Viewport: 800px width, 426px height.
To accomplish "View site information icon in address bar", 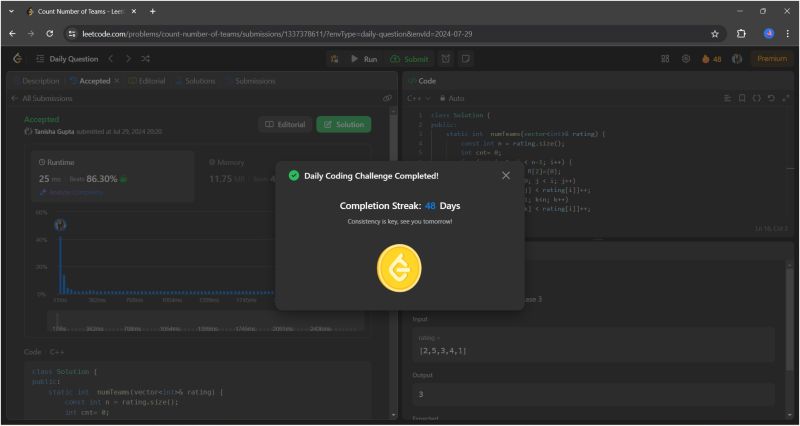I will (72, 34).
